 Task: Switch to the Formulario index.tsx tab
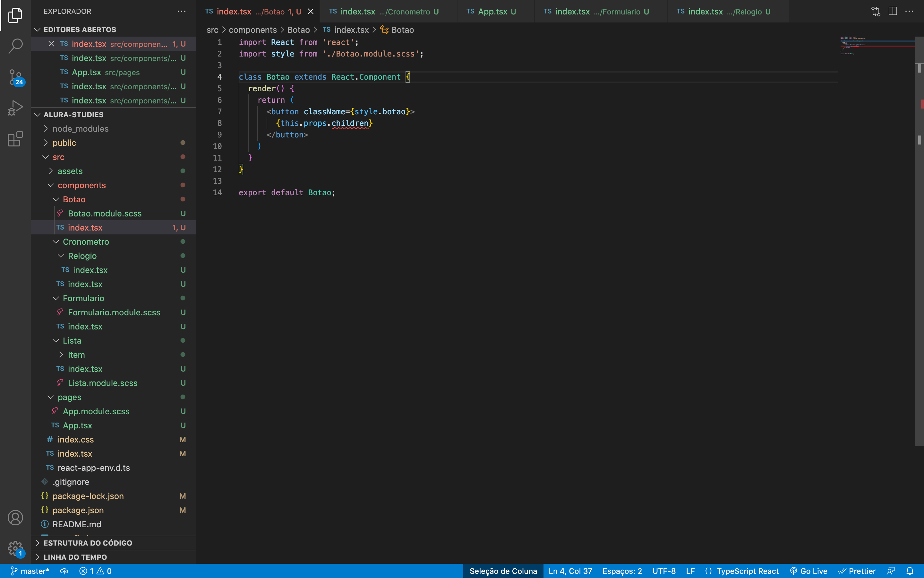tap(601, 12)
